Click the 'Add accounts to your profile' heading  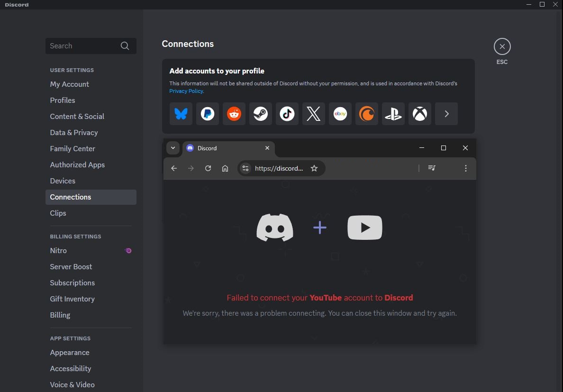point(217,71)
